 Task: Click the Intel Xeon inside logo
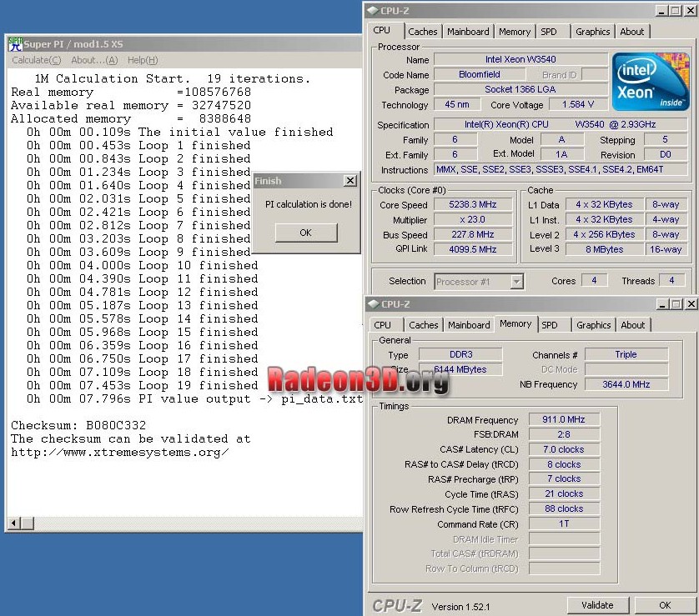pos(651,82)
